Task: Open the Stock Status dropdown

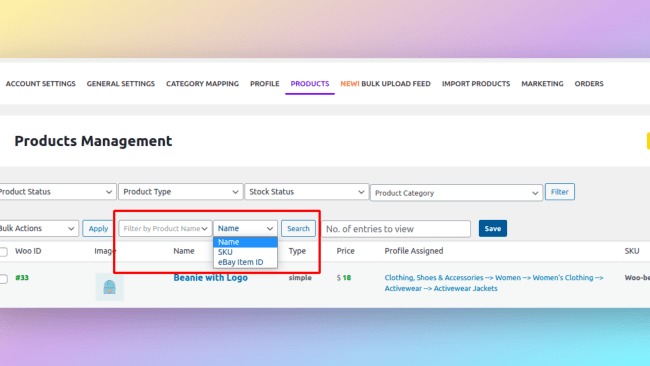Action: (307, 192)
